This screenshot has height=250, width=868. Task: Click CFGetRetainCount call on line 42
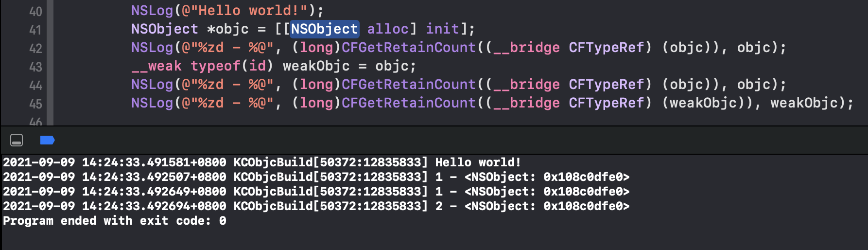pos(409,48)
